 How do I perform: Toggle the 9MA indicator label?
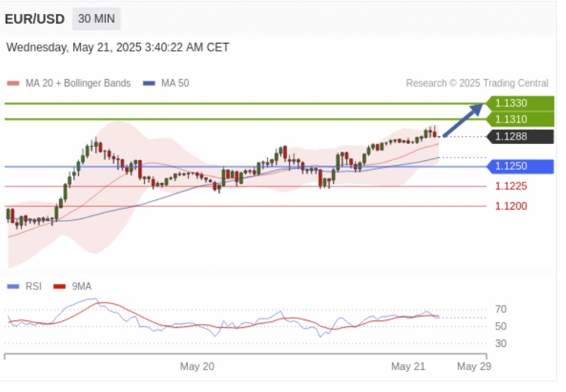click(81, 286)
